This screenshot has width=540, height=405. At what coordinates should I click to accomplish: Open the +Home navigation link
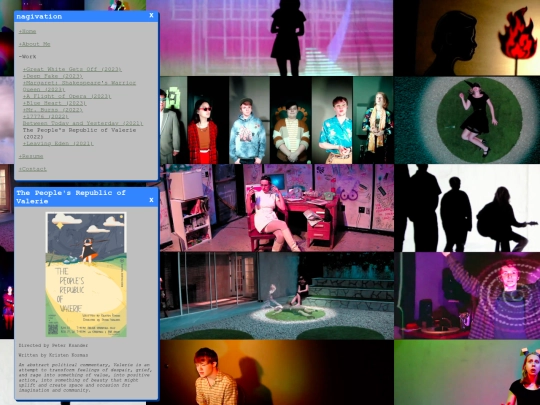coord(27,31)
